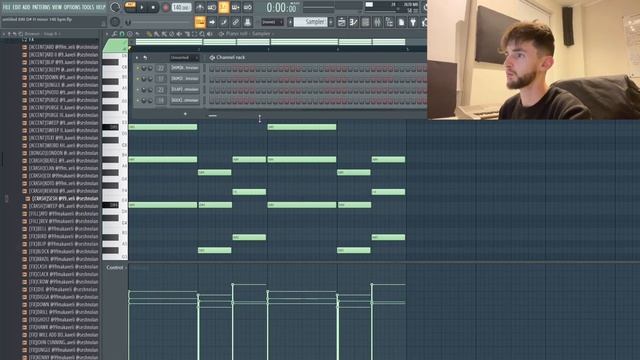Image resolution: width=640 pixels, height=360 pixels.
Task: Toggle overdub blend recording icon
Action: [x=236, y=7]
